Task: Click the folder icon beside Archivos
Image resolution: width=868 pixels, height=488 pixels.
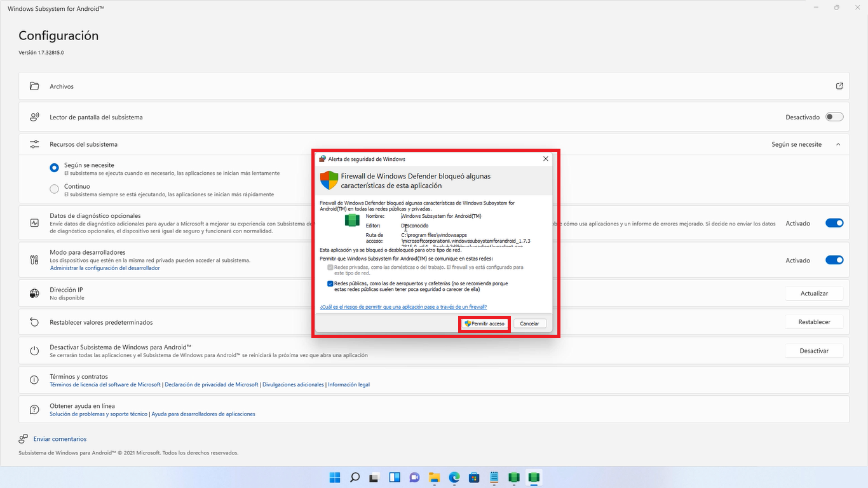Action: [x=34, y=86]
